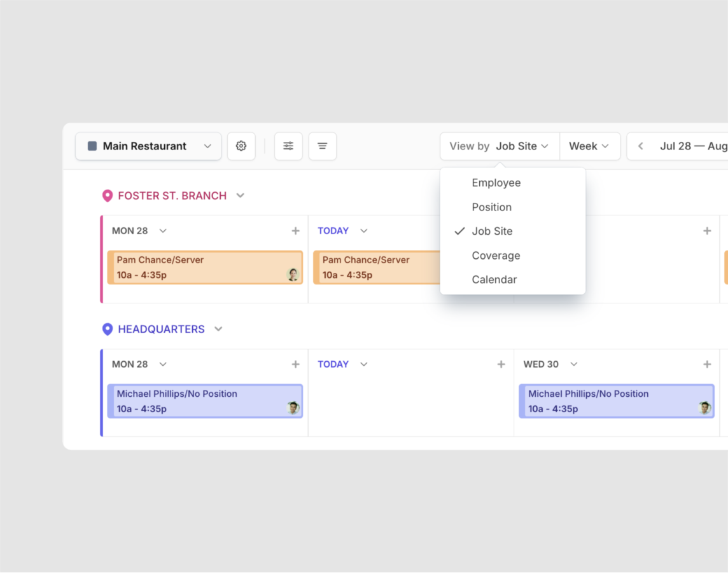Click Michael Phillips avatar on Wednesday shift
Viewport: 728px width, 573px height.
(705, 408)
